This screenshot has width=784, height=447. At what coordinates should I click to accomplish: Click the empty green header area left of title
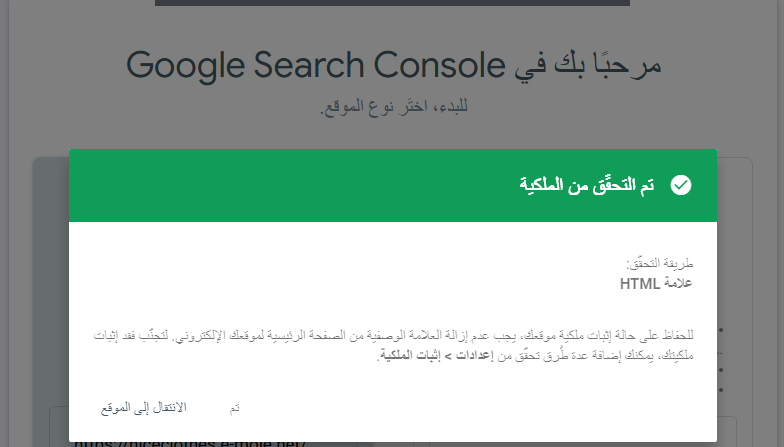pos(290,185)
